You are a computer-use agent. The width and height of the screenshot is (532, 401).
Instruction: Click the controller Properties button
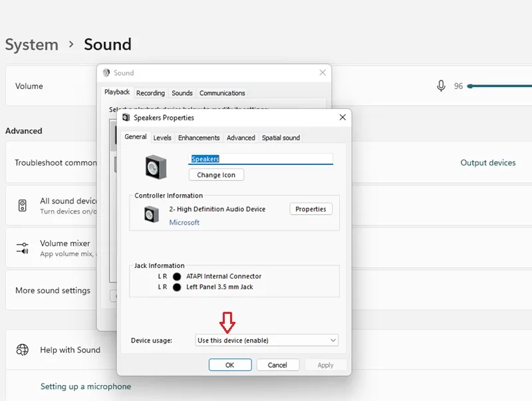coord(311,209)
